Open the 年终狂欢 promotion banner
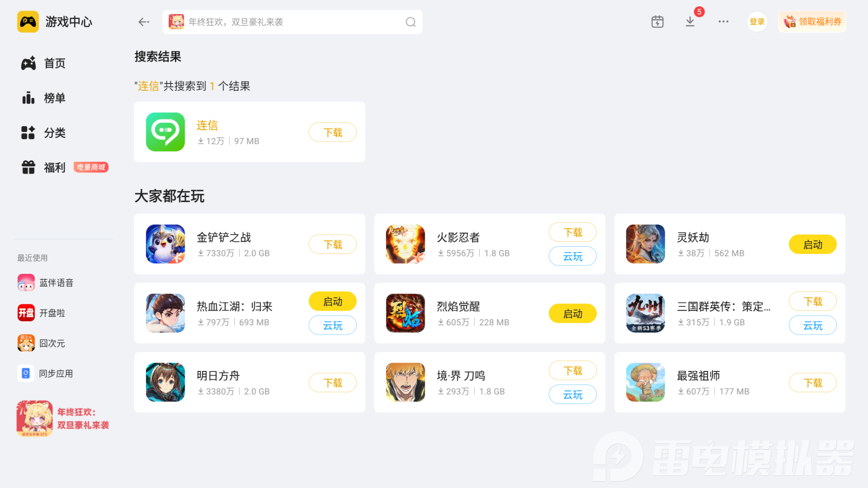 pyautogui.click(x=63, y=419)
